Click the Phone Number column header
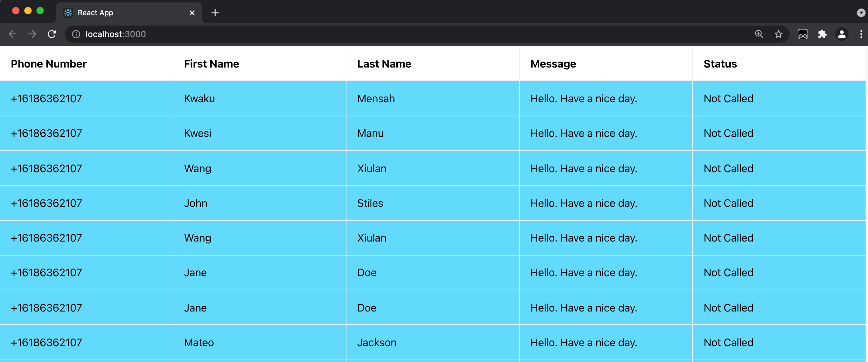 [49, 64]
